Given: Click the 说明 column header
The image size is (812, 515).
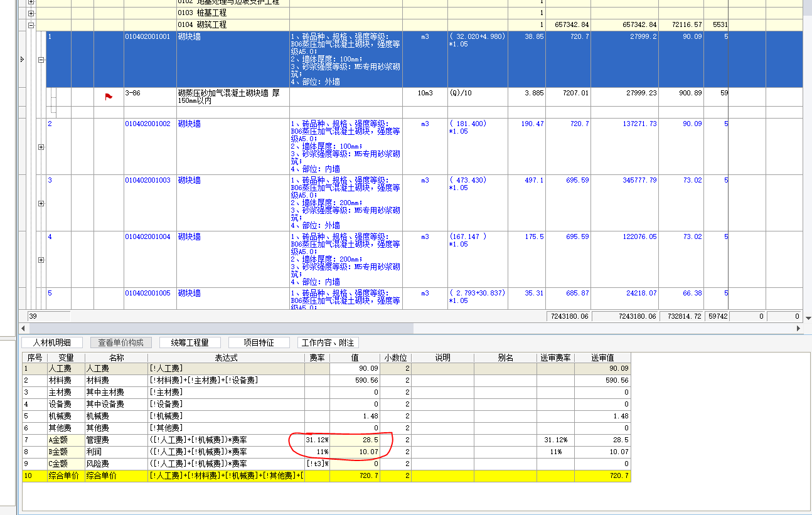Looking at the screenshot, I should tap(442, 358).
